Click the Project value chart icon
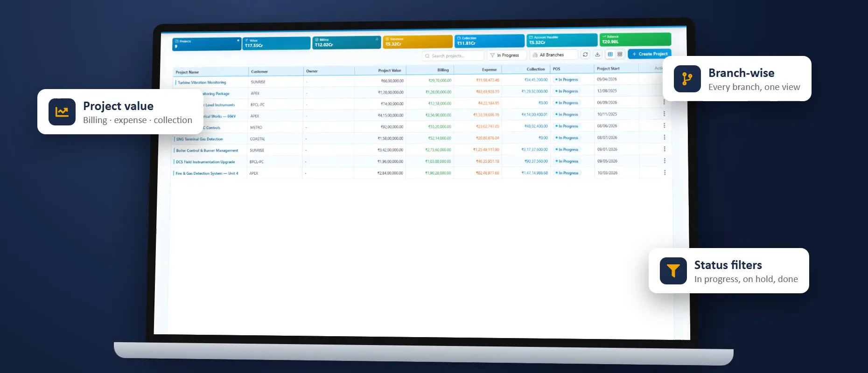 (62, 112)
